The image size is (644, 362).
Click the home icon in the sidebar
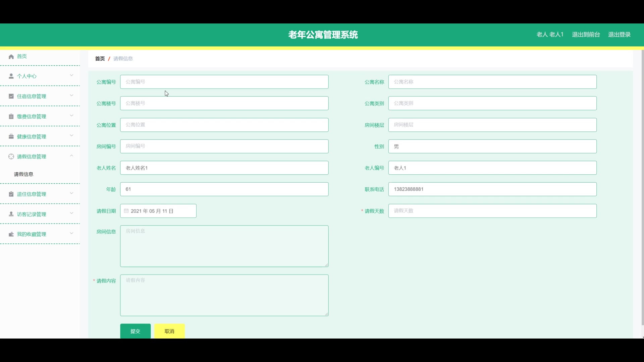click(x=11, y=57)
